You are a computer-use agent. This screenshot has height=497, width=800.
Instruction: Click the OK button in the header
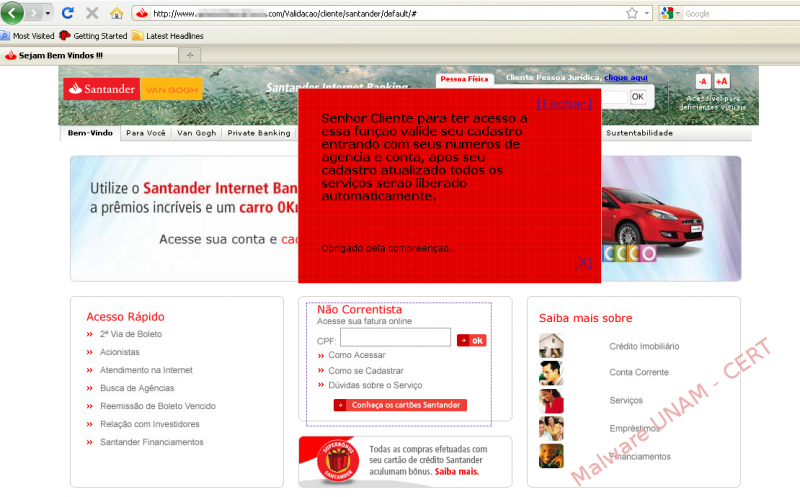click(x=638, y=97)
